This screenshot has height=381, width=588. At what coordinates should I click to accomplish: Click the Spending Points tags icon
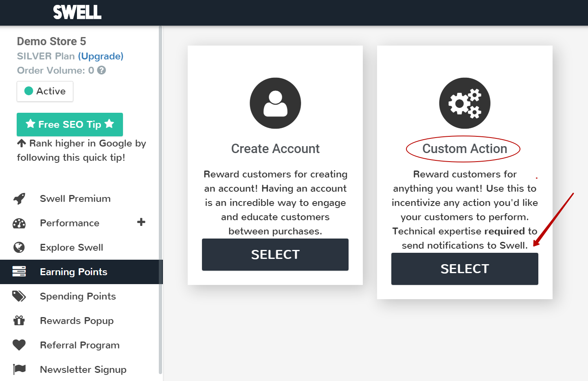point(19,296)
